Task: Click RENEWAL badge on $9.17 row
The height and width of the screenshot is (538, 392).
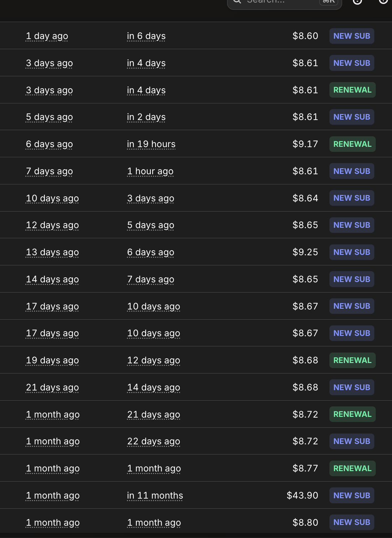Action: tap(352, 144)
